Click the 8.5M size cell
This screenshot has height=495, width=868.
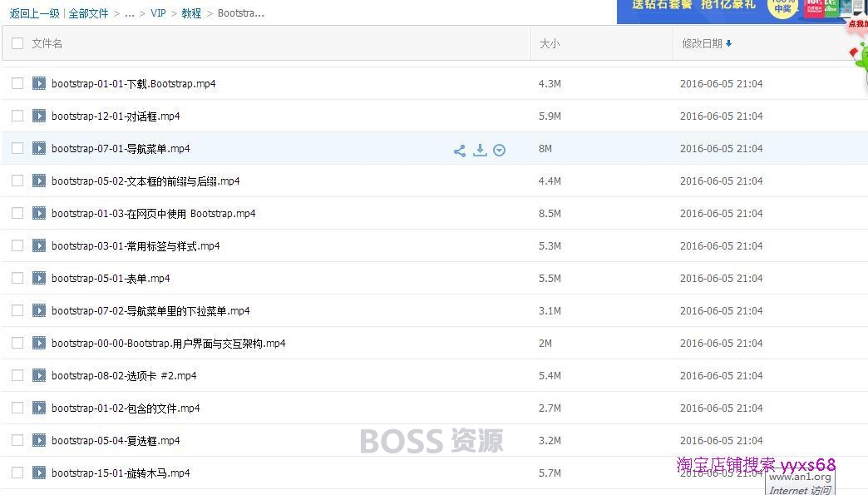(x=550, y=214)
